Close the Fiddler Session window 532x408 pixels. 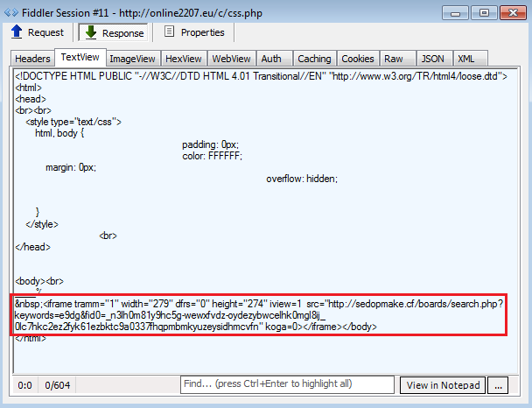[x=513, y=13]
